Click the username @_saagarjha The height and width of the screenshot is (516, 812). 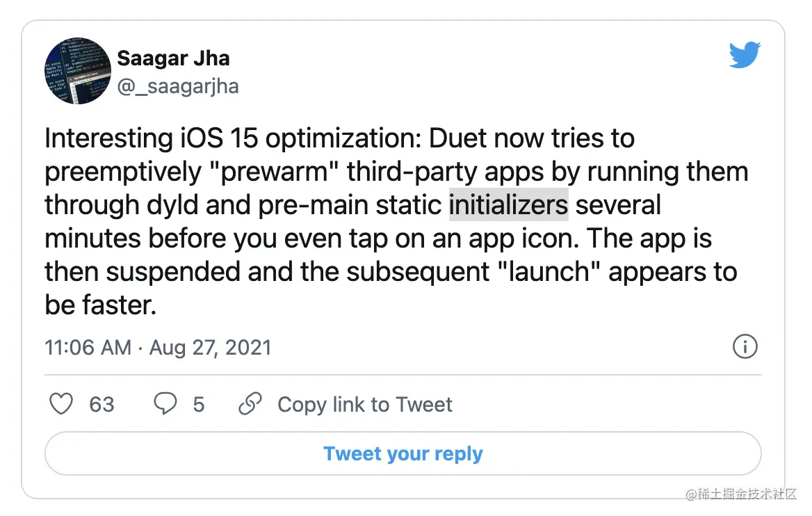pyautogui.click(x=179, y=86)
